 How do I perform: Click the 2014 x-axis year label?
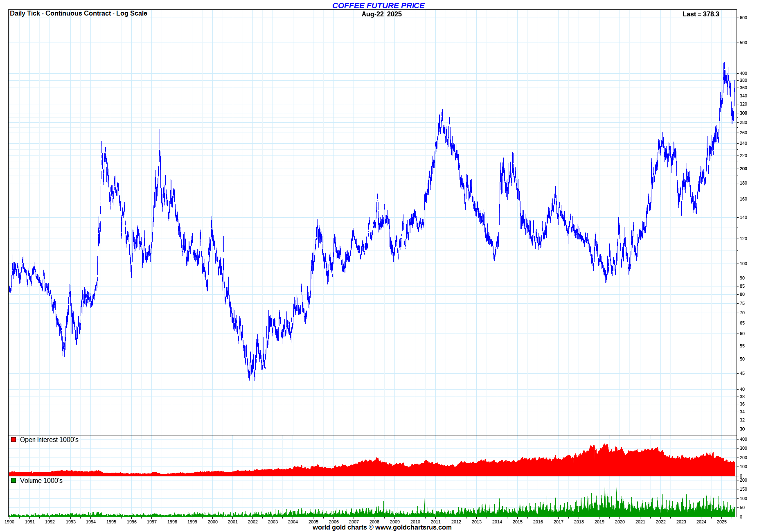click(497, 522)
